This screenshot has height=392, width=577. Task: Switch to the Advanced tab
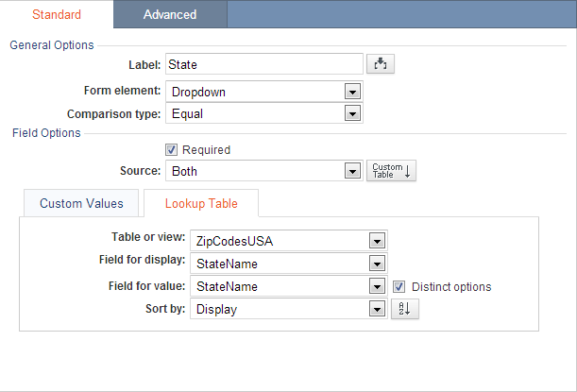(170, 14)
